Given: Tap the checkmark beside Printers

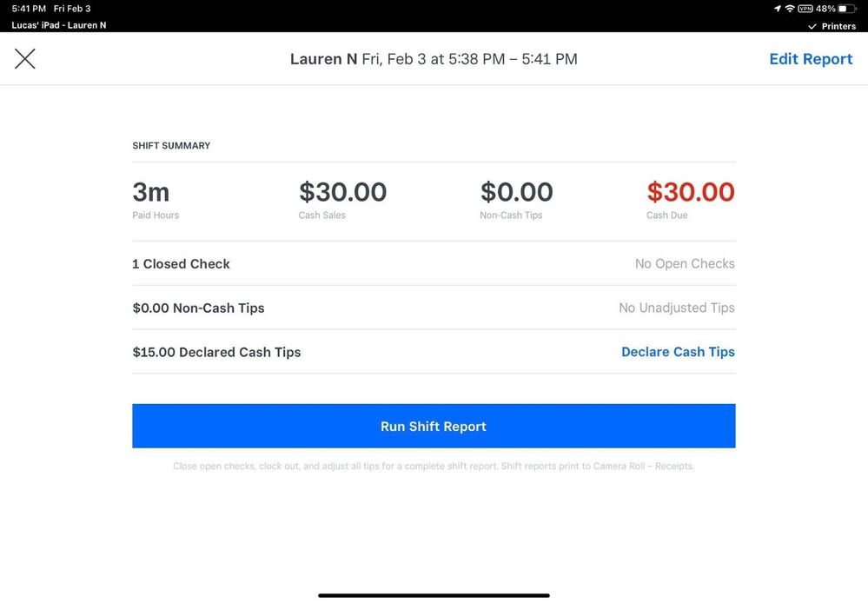Looking at the screenshot, I should tap(812, 27).
